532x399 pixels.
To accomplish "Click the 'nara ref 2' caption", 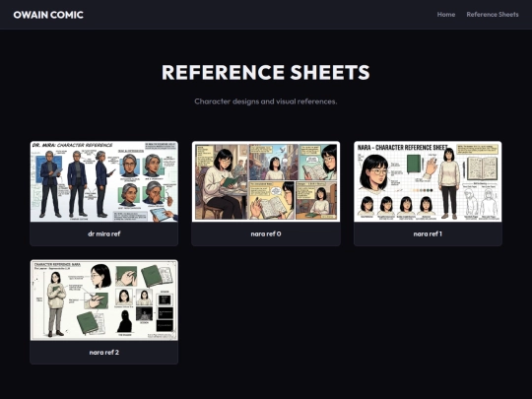I will pyautogui.click(x=103, y=352).
